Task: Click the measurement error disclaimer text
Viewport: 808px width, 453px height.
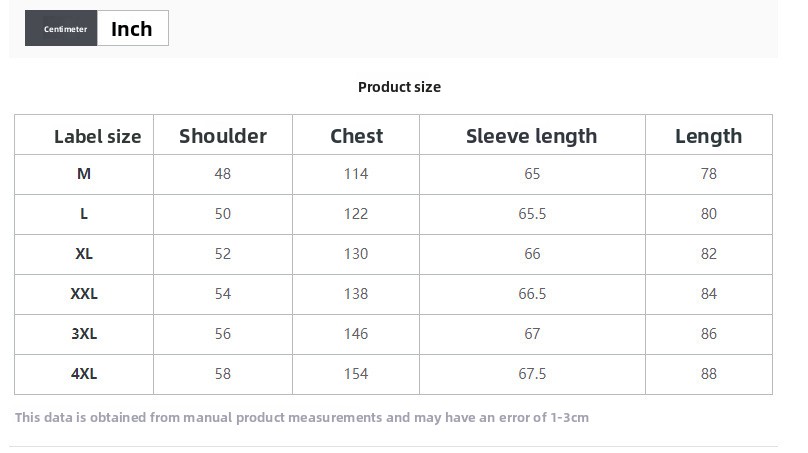Action: point(301,417)
